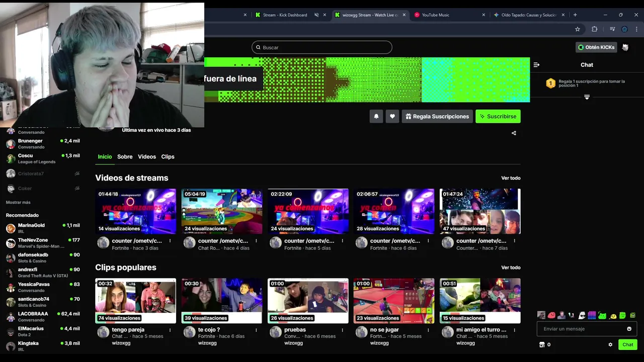
Task: Switch to Stream - Kick Dashboard browser tab
Action: (290, 15)
